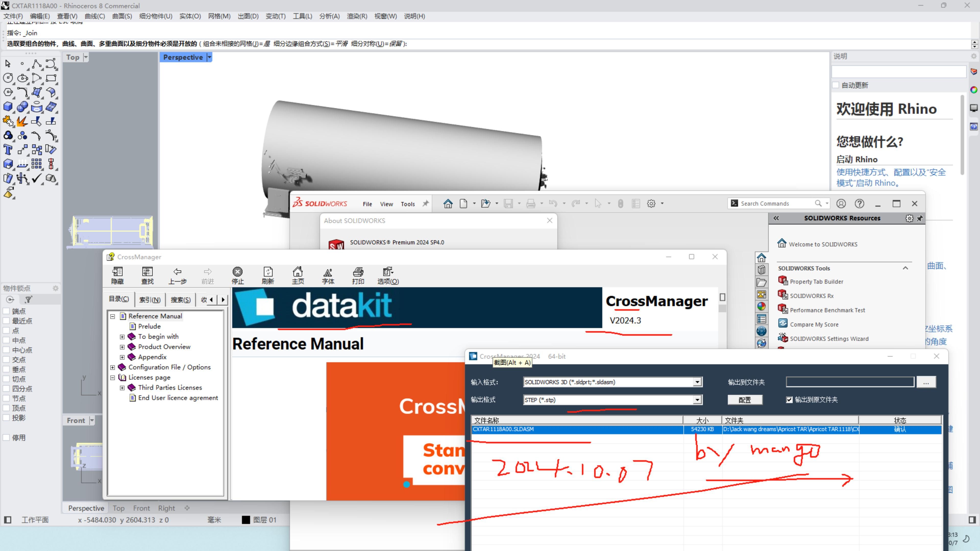This screenshot has height=551, width=980.
Task: Open the 输出格式 STEP dropdown
Action: (697, 400)
